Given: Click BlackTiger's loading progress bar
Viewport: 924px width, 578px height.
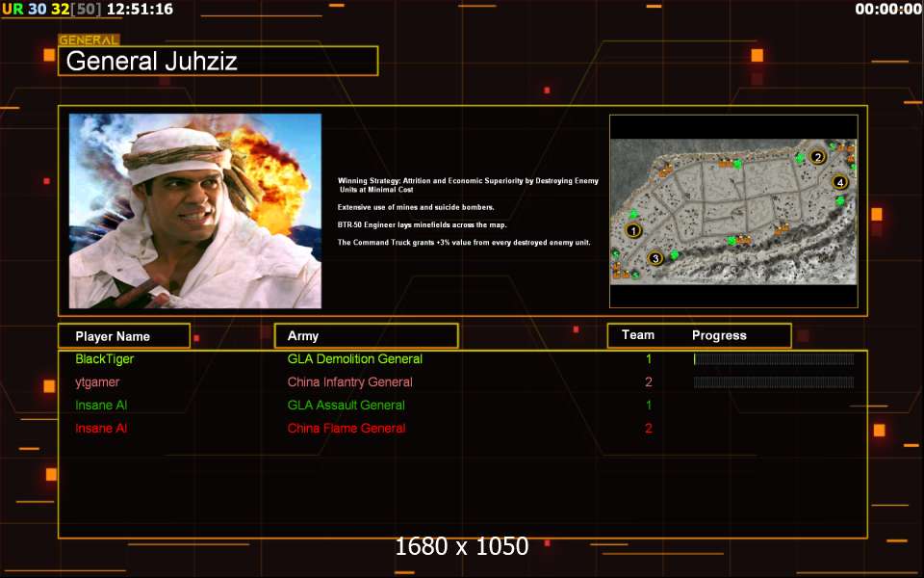Looking at the screenshot, I should coord(774,359).
